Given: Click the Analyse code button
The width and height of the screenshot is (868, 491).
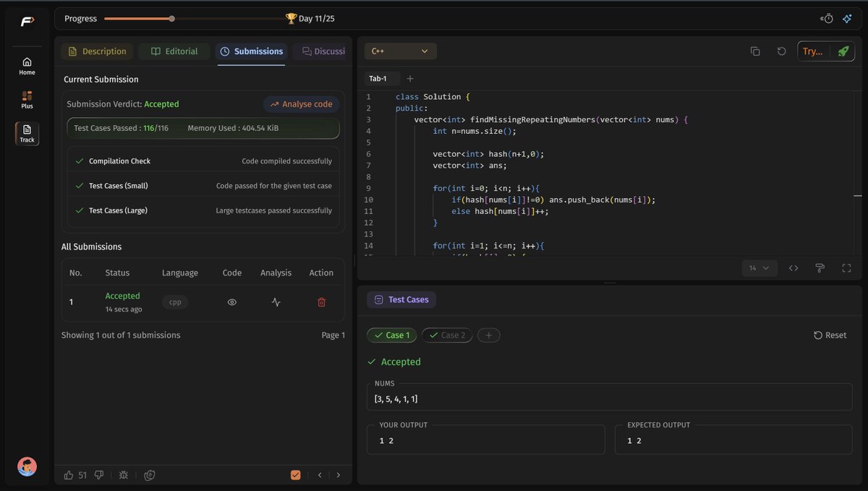Looking at the screenshot, I should pyautogui.click(x=301, y=104).
